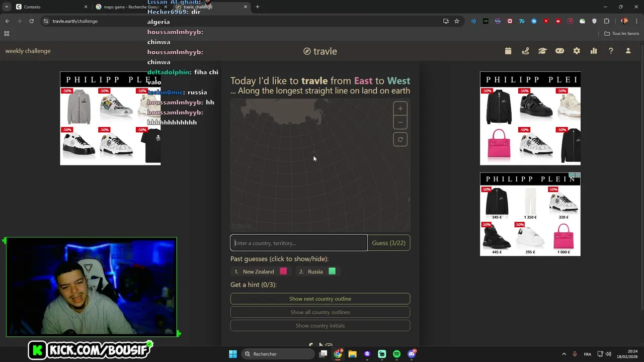
Task: Open volume control in system tray
Action: [608, 354]
